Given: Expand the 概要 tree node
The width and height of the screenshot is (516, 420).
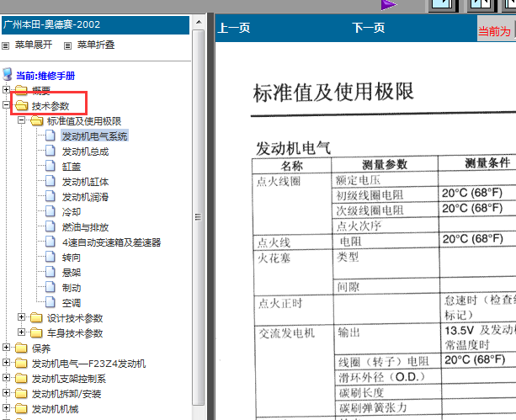Looking at the screenshot, I should 6,89.
